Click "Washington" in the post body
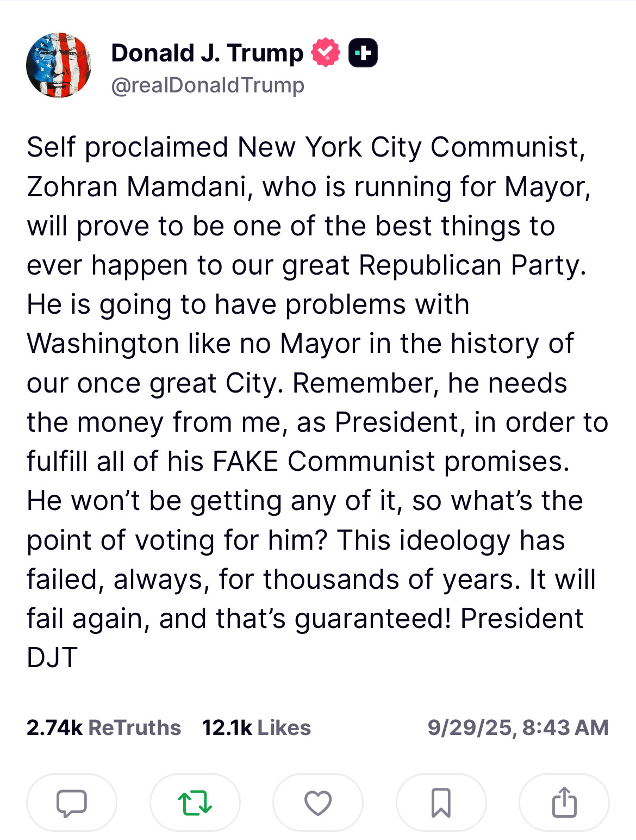This screenshot has height=840, width=636. pyautogui.click(x=103, y=344)
